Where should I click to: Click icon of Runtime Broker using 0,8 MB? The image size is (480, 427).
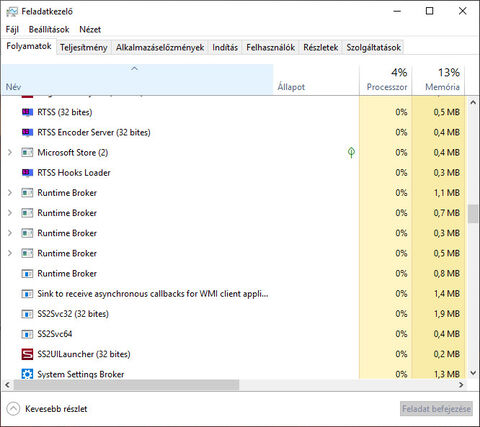[x=27, y=274]
